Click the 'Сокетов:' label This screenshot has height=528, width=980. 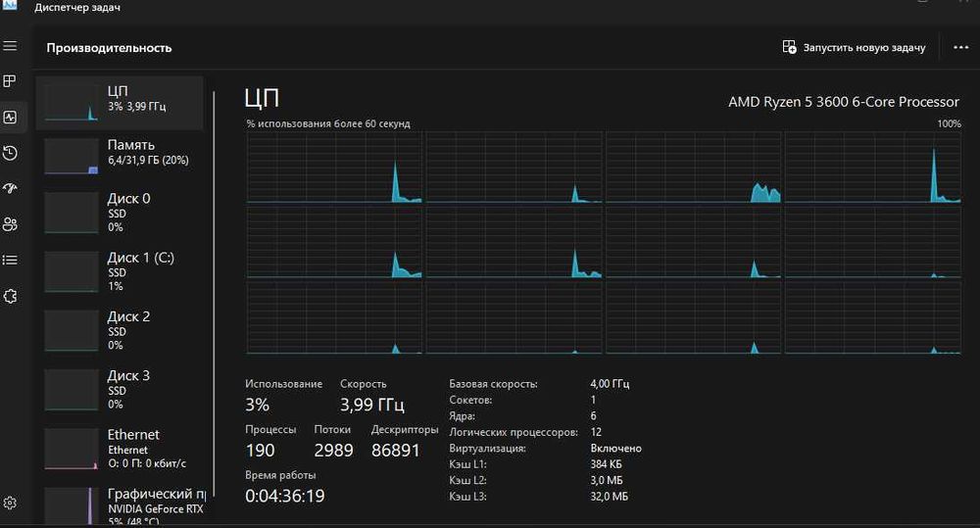(x=470, y=400)
